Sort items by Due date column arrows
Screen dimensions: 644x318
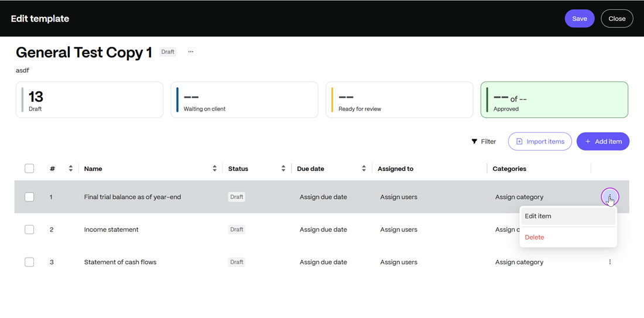[x=364, y=169]
